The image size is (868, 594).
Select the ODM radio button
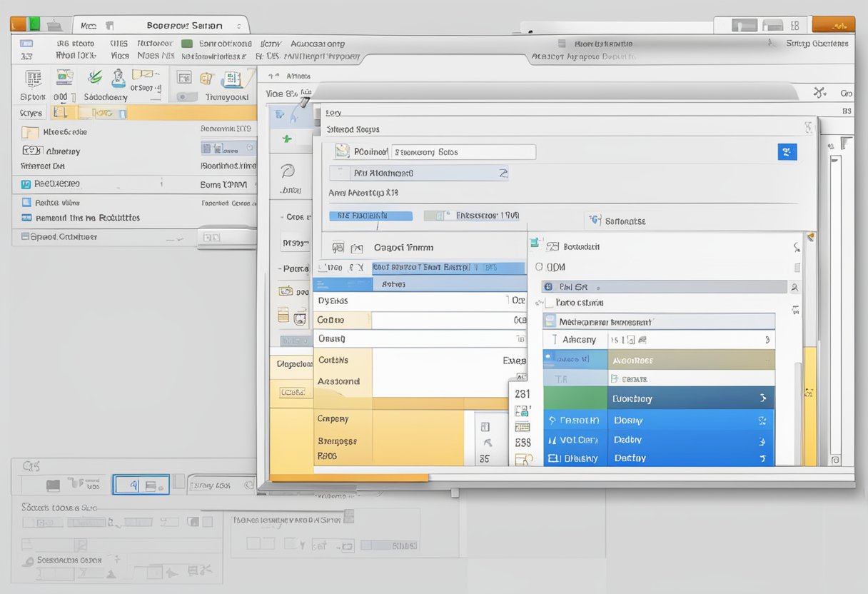(538, 266)
